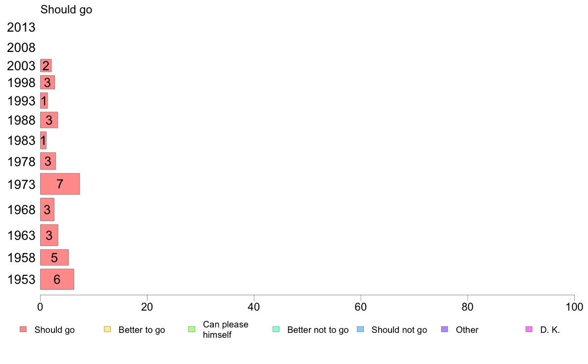Click the blue Should not go swatch
Viewport: 588px width, 364px height.
pyautogui.click(x=360, y=329)
